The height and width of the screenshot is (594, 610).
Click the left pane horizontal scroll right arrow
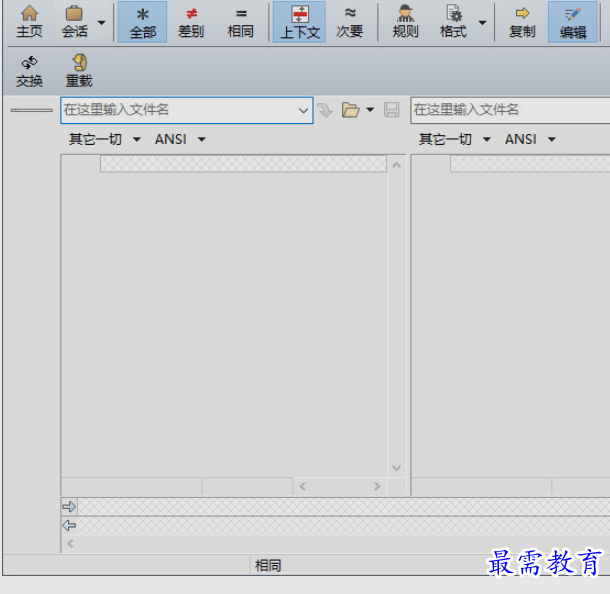377,486
